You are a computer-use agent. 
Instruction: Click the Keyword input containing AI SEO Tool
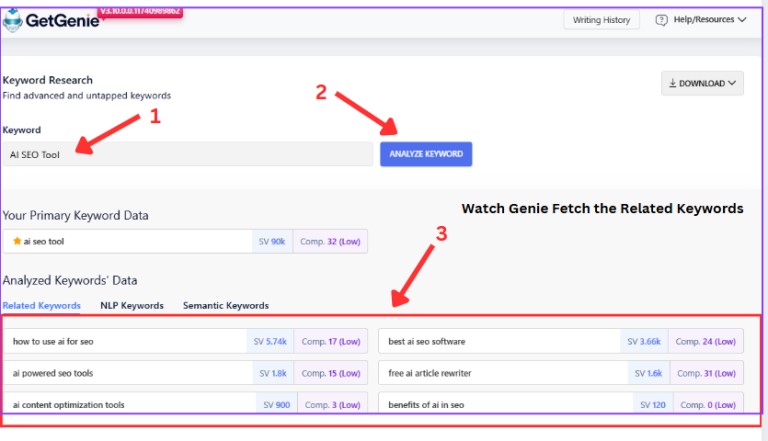pyautogui.click(x=188, y=154)
